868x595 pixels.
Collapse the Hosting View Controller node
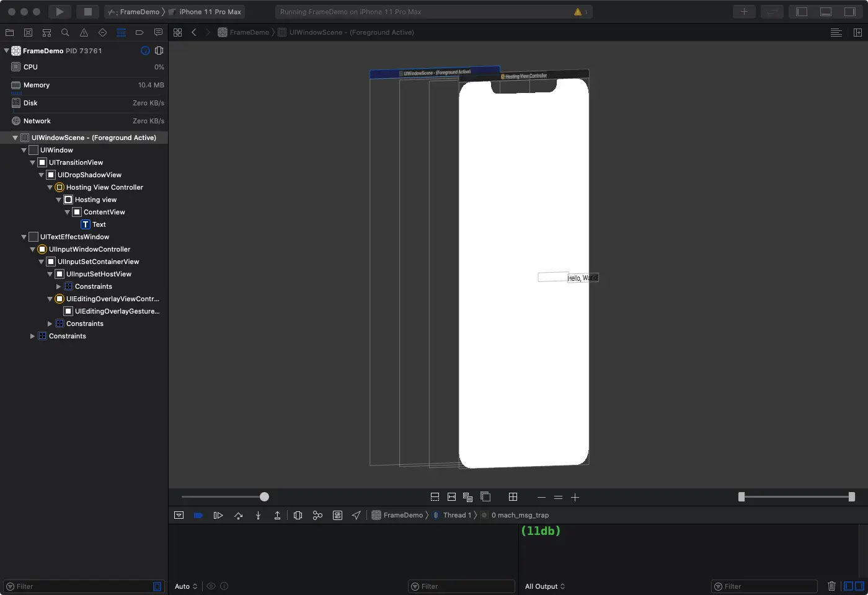click(50, 187)
